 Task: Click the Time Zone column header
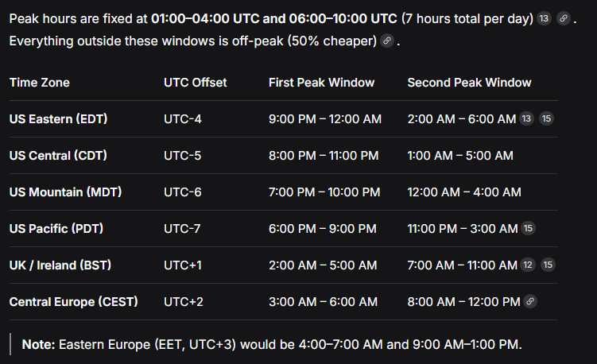[x=40, y=83]
